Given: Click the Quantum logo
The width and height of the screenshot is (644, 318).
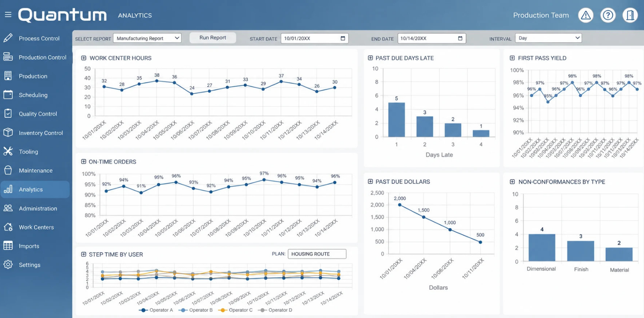Looking at the screenshot, I should point(62,15).
